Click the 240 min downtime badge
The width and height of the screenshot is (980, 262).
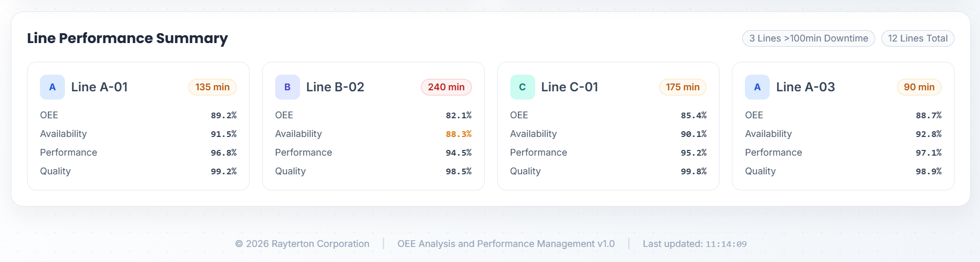446,87
